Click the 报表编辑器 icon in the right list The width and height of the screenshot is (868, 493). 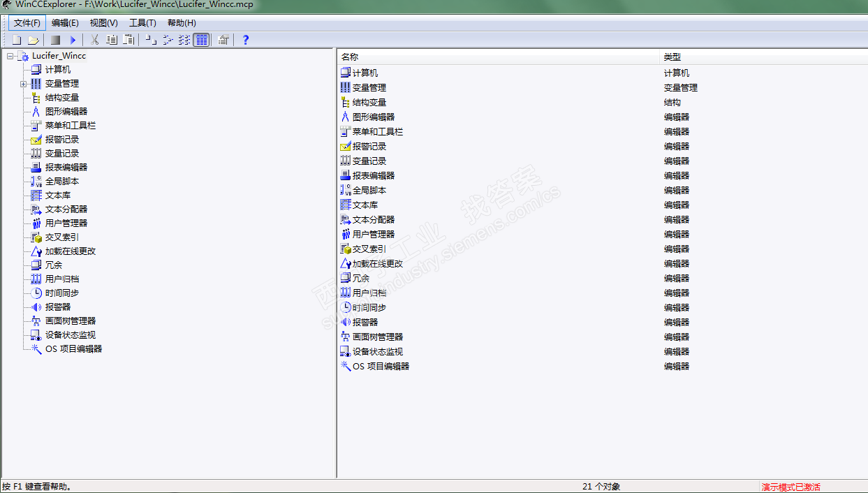click(345, 175)
